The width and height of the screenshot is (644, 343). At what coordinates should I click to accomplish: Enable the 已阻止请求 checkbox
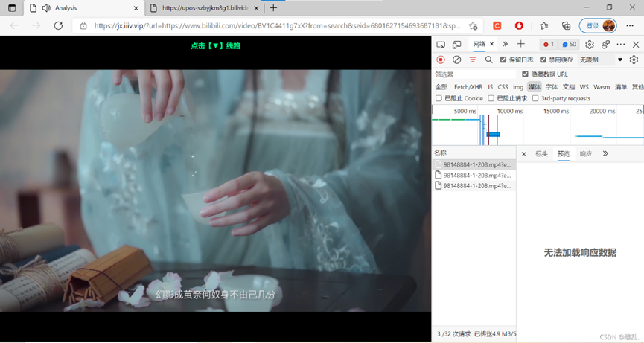[x=491, y=98]
